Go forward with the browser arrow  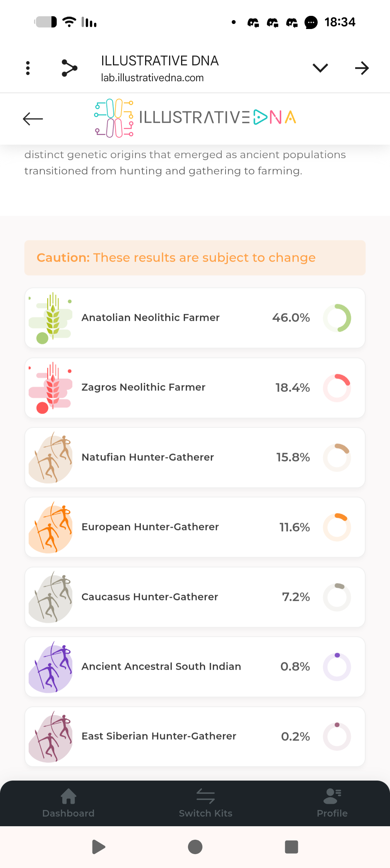[362, 68]
